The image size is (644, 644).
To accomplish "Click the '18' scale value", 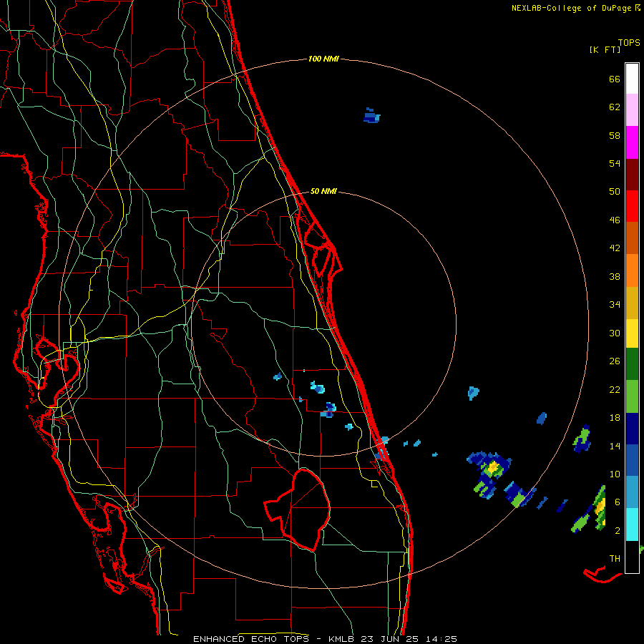I will [615, 418].
